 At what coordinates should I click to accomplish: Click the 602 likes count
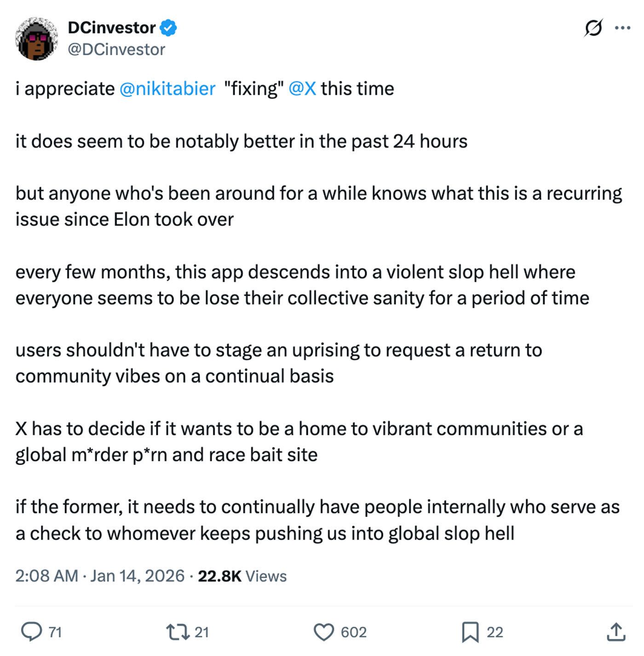(354, 632)
